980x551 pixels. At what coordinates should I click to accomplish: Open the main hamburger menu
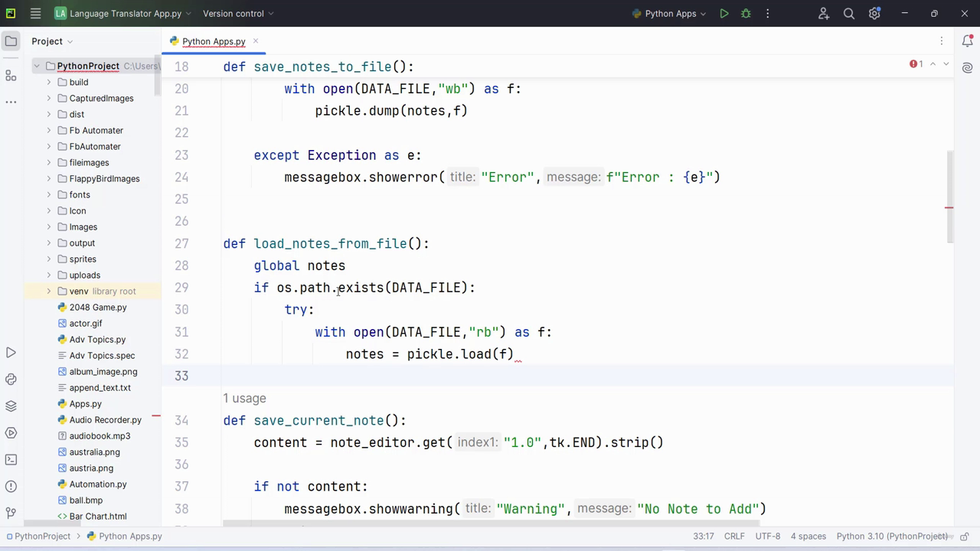click(35, 14)
